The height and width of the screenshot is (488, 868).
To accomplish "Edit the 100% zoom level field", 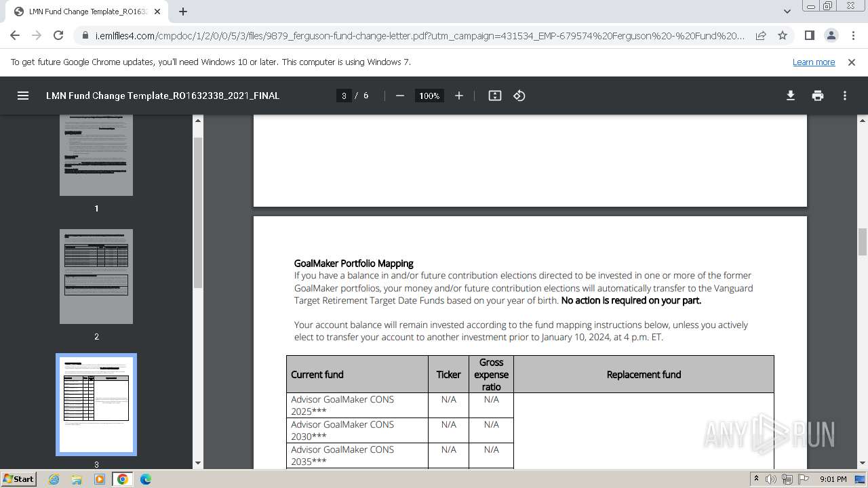I will click(429, 96).
